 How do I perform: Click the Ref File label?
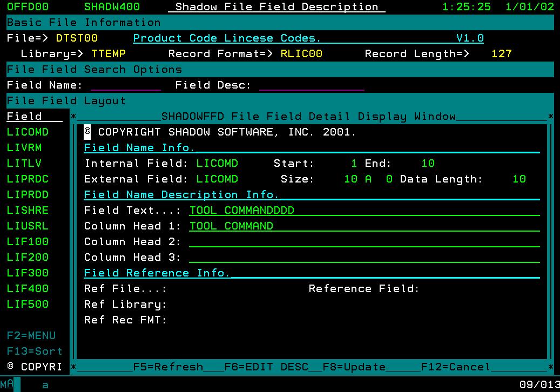click(125, 288)
